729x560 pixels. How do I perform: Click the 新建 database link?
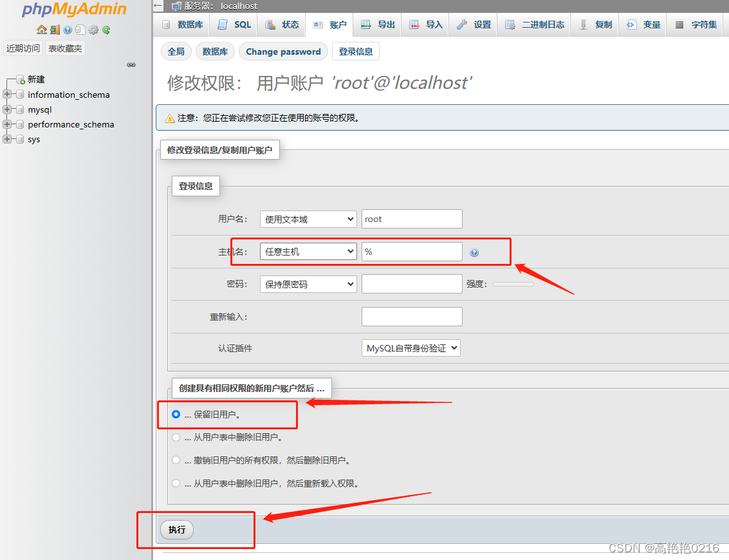tap(36, 80)
